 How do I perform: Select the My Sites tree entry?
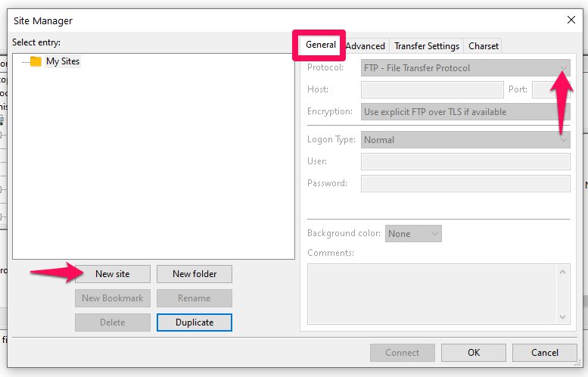coord(63,61)
